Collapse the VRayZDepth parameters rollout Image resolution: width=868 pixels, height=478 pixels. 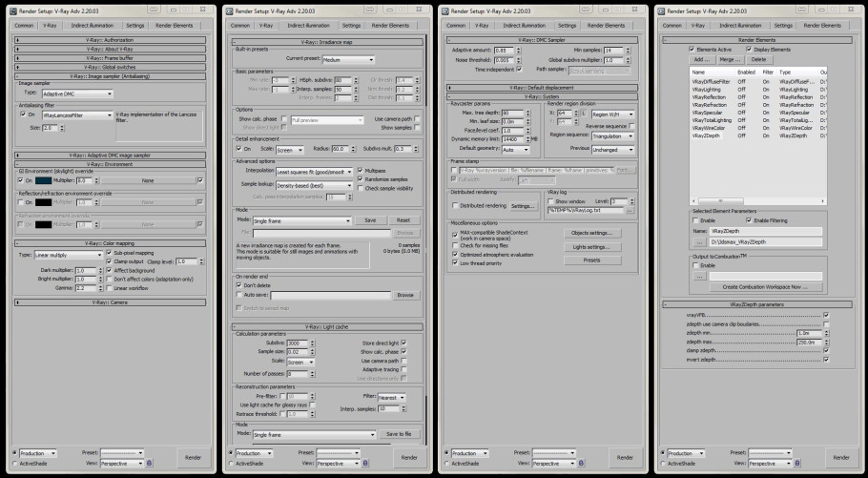[758, 304]
